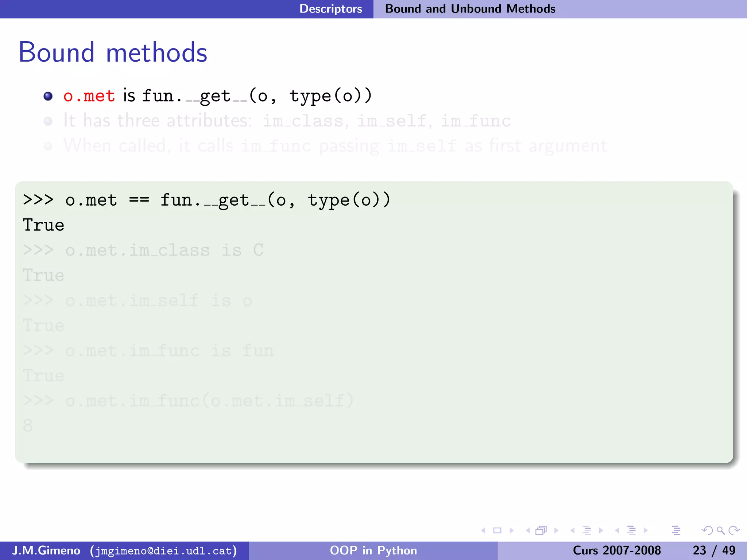The image size is (747, 560).
Task: Click faded line o.met.im_func is fun
Action: pos(148,351)
